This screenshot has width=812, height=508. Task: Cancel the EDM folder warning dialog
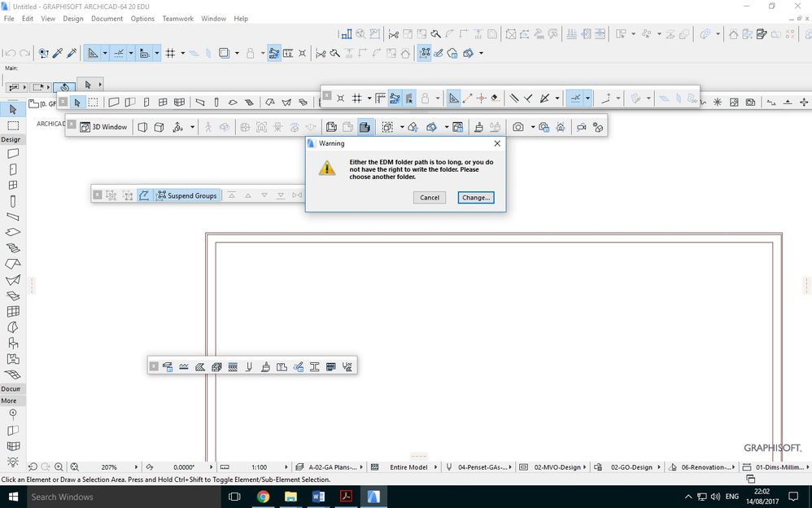[429, 198]
